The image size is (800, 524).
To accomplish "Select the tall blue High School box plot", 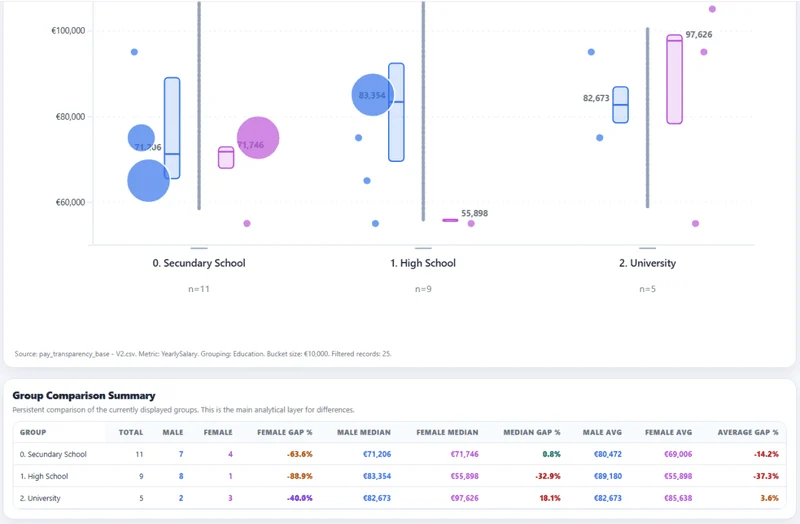I will coord(396,112).
